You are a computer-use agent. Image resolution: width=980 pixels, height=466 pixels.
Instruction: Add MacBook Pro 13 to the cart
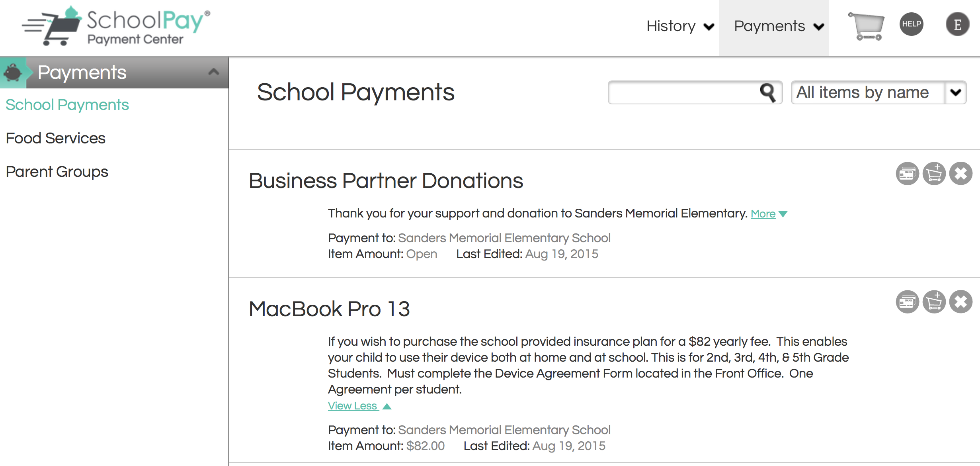coord(934,302)
